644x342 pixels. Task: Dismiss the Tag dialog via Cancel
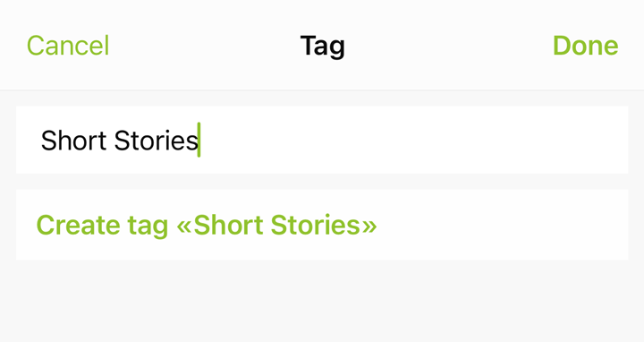tap(68, 46)
